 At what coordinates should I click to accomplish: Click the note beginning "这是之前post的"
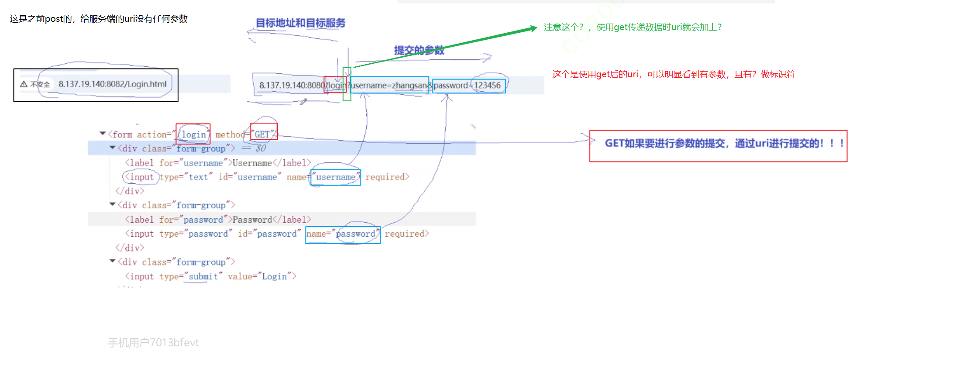point(99,19)
